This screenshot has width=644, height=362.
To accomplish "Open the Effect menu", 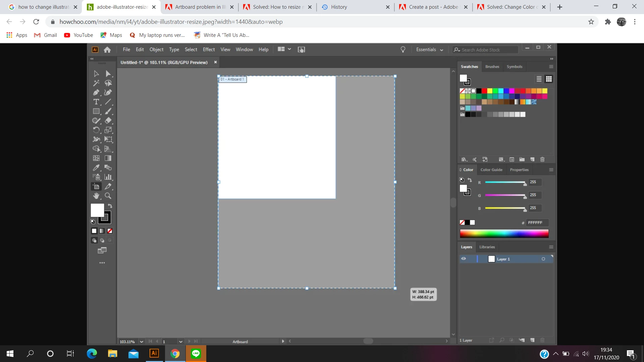I will pos(209,50).
